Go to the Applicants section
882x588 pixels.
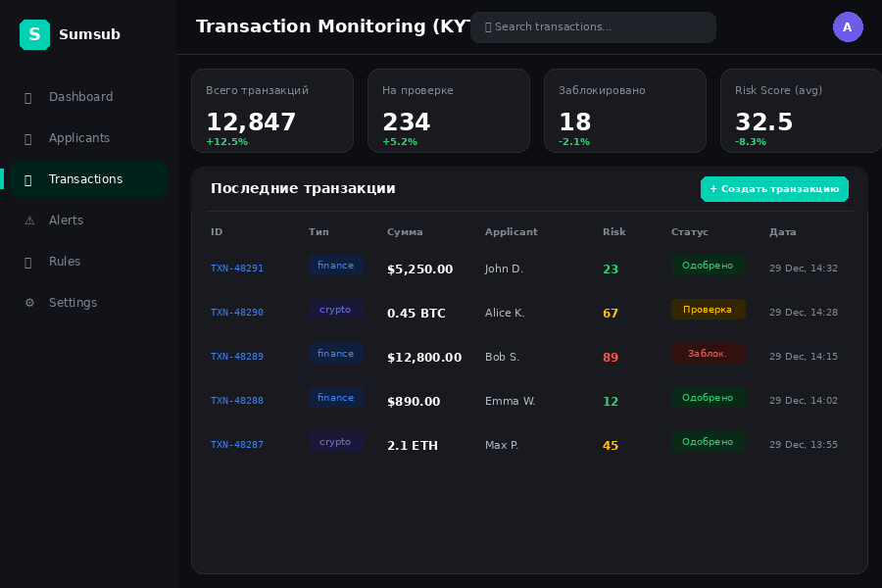click(79, 138)
